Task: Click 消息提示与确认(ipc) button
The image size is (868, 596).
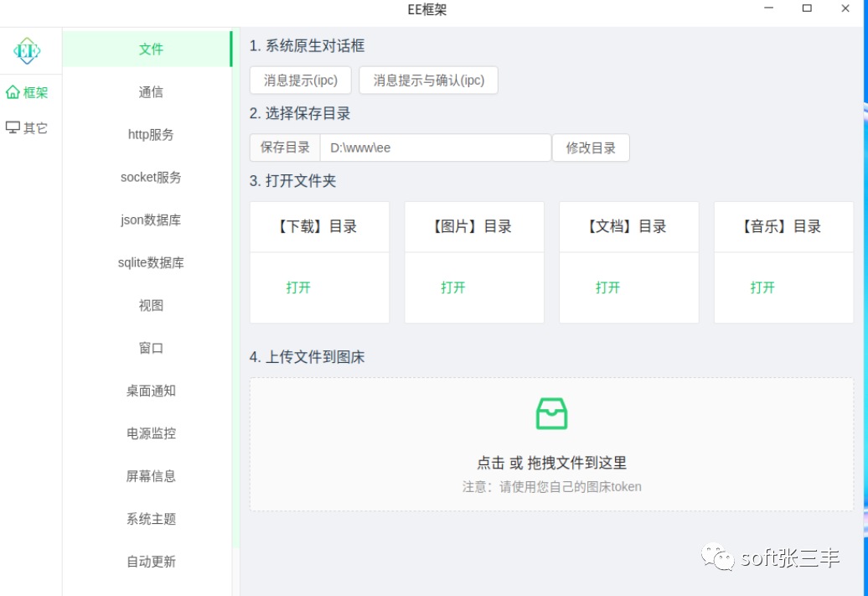Action: (x=428, y=80)
